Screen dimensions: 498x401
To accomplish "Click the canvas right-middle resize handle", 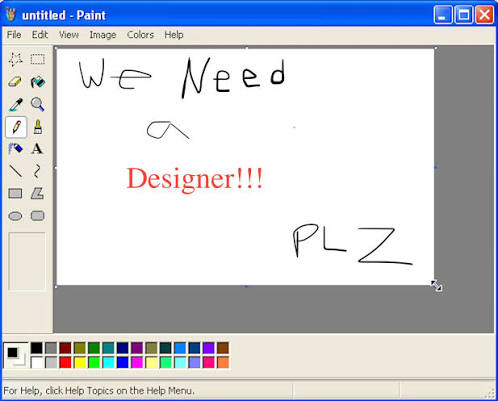I will (435, 167).
